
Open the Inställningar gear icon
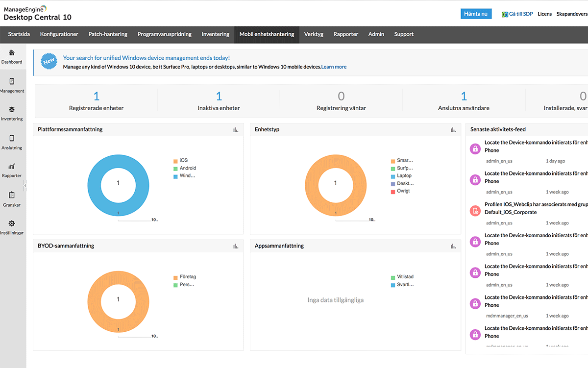[x=12, y=223]
